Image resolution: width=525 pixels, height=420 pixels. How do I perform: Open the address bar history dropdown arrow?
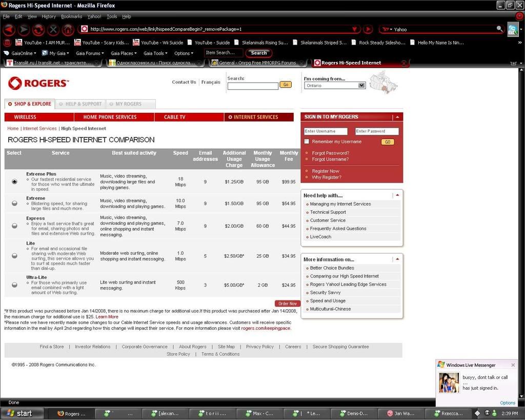click(355, 29)
